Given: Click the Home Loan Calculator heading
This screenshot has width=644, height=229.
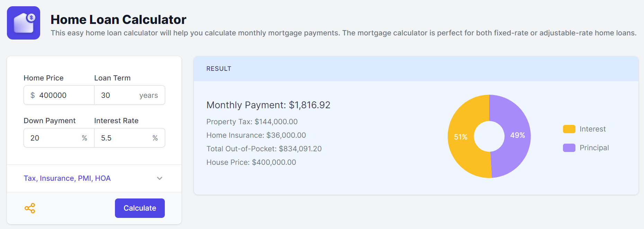Looking at the screenshot, I should tap(118, 20).
